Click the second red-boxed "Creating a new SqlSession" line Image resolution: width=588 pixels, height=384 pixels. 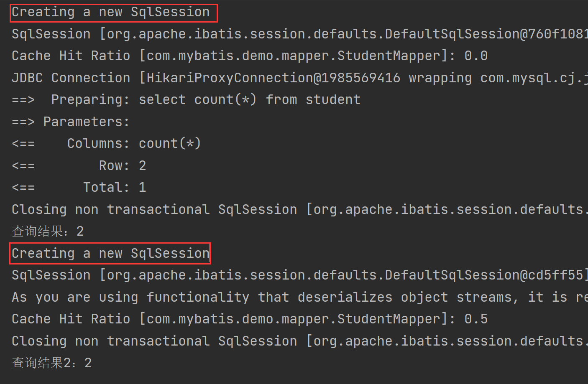tap(111, 253)
